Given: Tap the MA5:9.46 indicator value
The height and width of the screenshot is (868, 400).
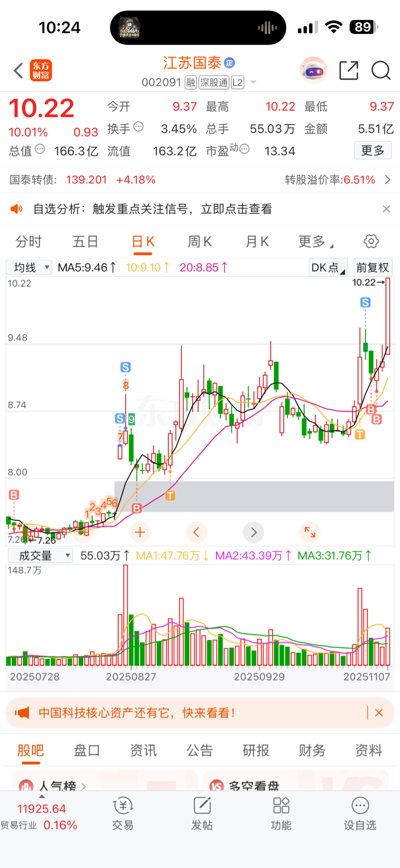Looking at the screenshot, I should coord(86,267).
